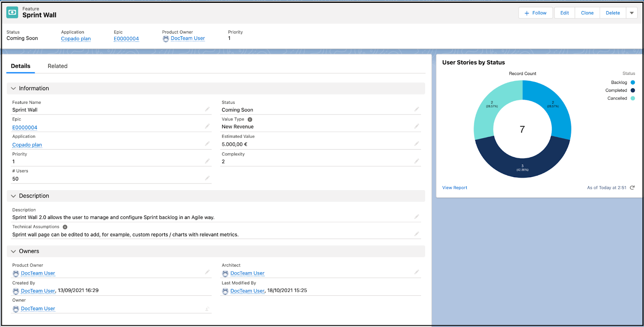Collapse the Information section
The width and height of the screenshot is (644, 327).
14,89
